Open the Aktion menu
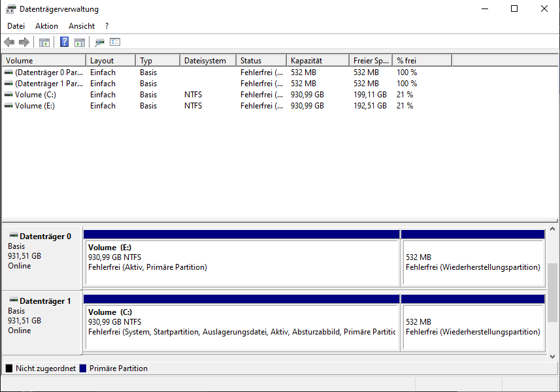The height and width of the screenshot is (392, 560). coord(46,26)
